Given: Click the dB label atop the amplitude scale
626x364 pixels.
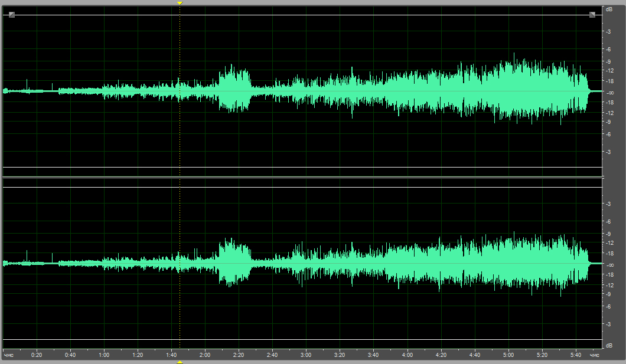Looking at the screenshot, I should [x=609, y=9].
